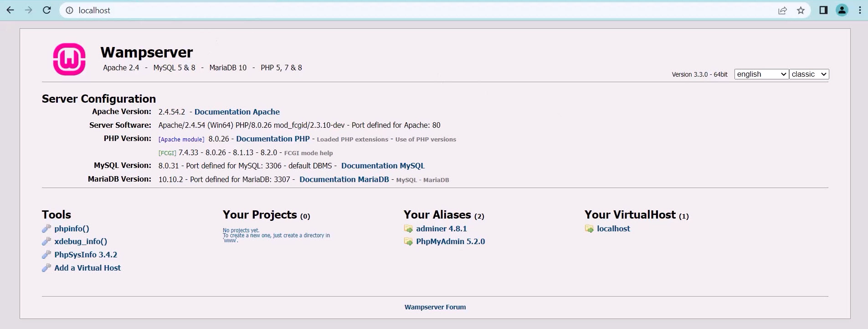Screen dimensions: 868x329
Task: Click Server Software Apache/2.4.54 value
Action: click(x=299, y=125)
